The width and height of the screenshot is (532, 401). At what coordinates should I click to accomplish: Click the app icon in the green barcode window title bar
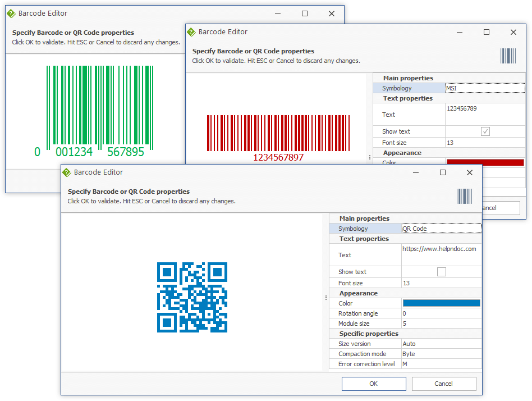[x=11, y=13]
